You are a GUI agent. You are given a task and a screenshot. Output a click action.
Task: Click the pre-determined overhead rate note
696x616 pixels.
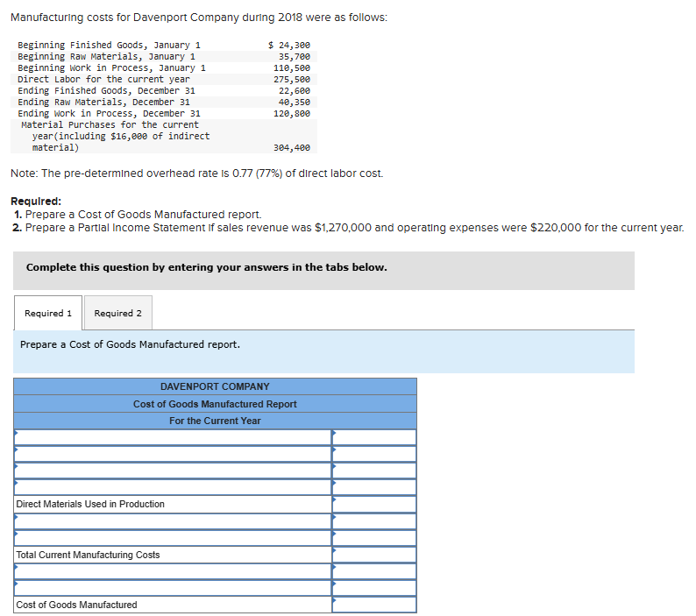coord(196,173)
